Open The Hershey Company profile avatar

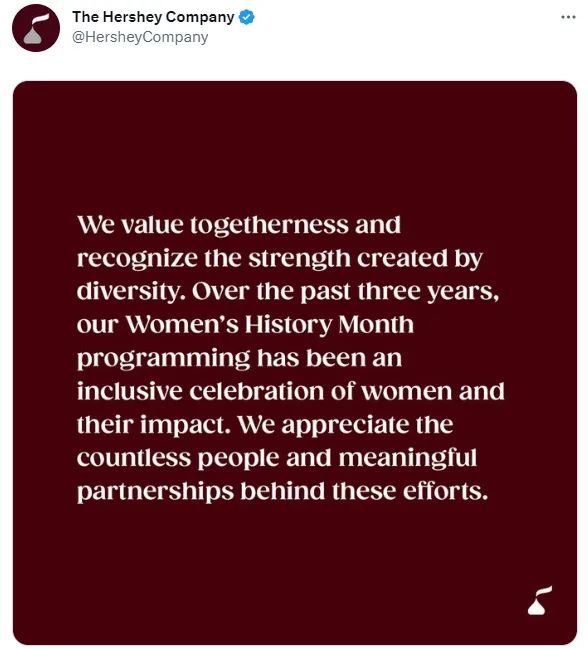[36, 28]
